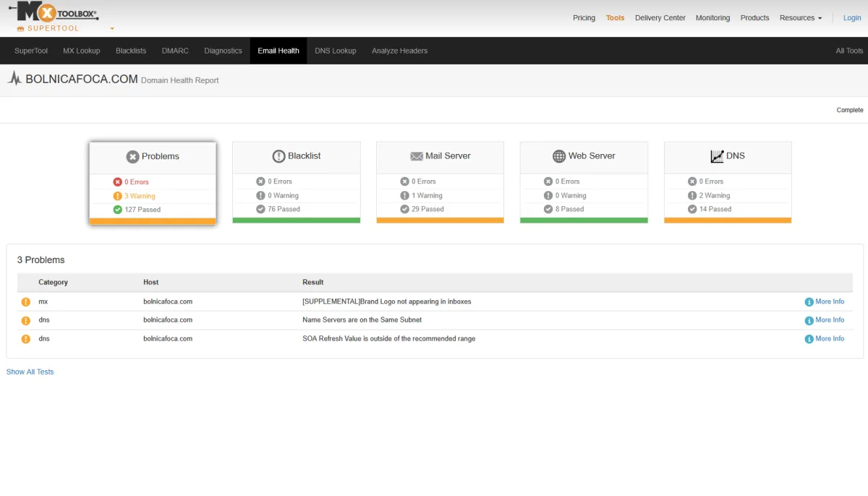Select the Diagnostics tab
Screen dimensions: 868x496
coord(223,51)
